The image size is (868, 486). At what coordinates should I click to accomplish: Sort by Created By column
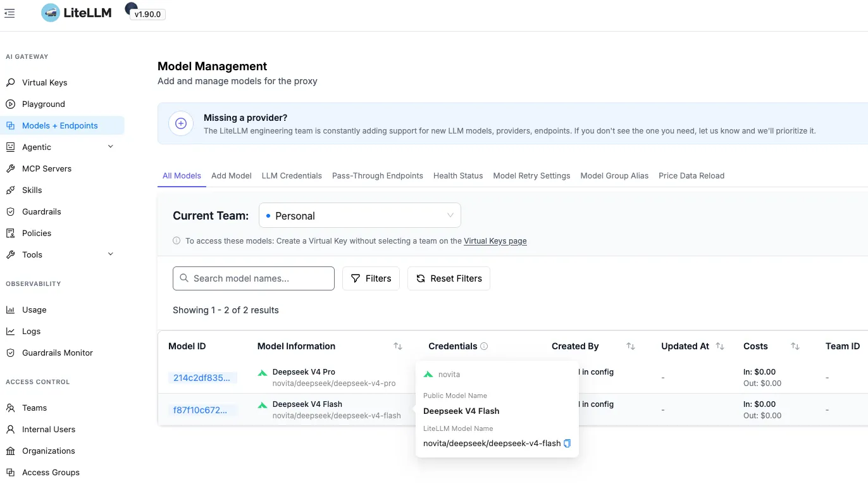pyautogui.click(x=631, y=346)
